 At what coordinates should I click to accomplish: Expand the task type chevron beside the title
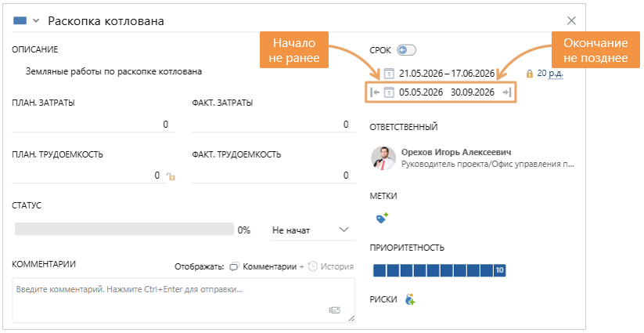[x=36, y=21]
